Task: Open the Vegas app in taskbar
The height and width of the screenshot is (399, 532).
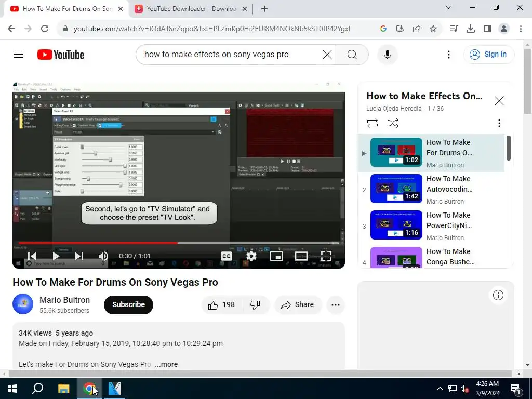Action: pos(115,389)
